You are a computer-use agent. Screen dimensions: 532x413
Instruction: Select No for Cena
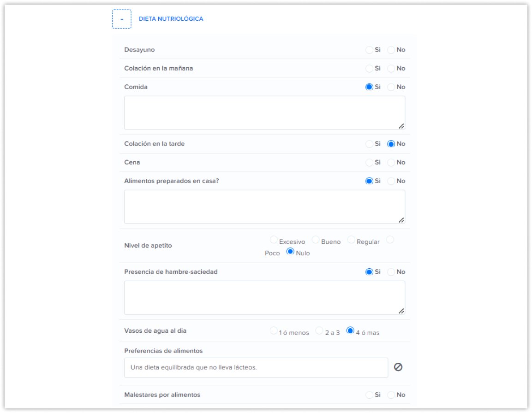391,162
